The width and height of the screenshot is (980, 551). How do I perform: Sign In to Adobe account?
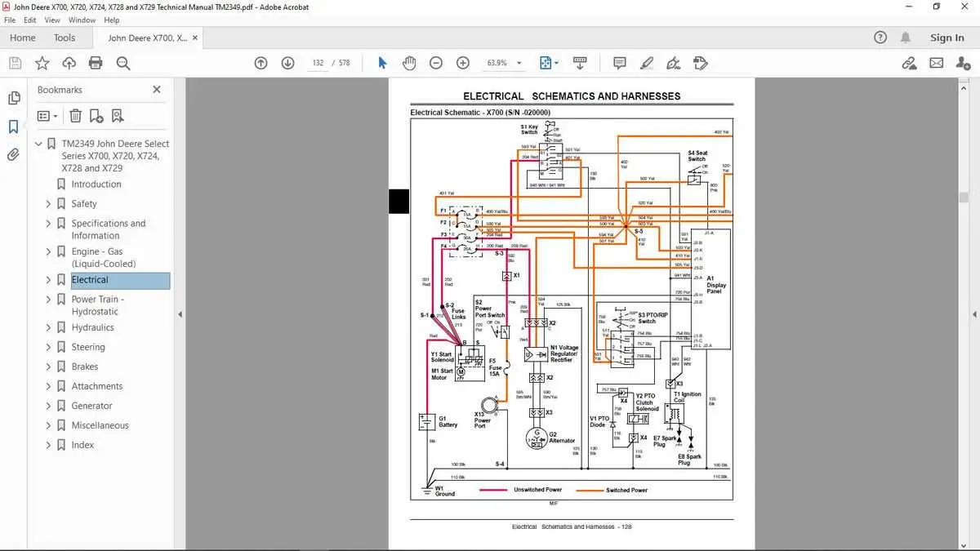pos(947,38)
